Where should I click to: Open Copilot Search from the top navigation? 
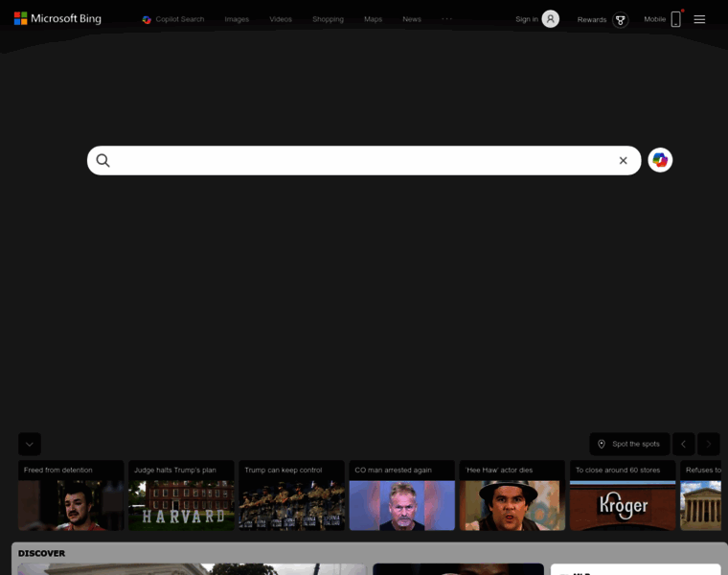pyautogui.click(x=173, y=19)
